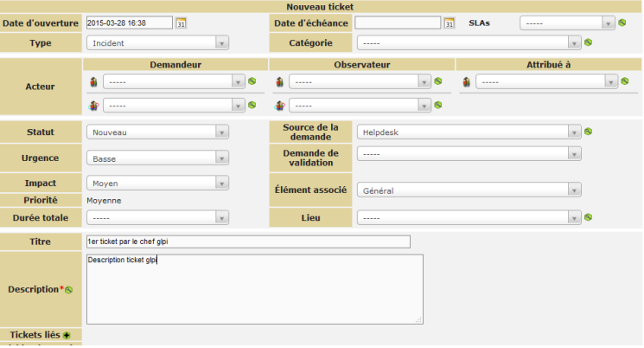Click green add icon next to SLAs
The height and width of the screenshot is (348, 644).
(x=622, y=23)
